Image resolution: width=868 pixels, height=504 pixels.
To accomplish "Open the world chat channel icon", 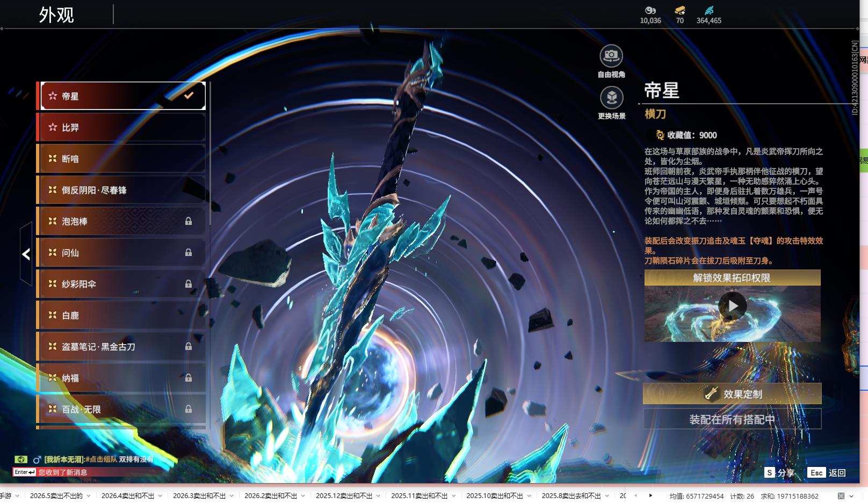I will click(21, 459).
